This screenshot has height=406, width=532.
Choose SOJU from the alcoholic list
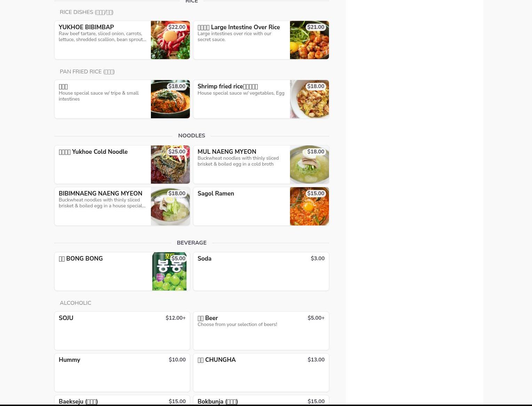122,331
